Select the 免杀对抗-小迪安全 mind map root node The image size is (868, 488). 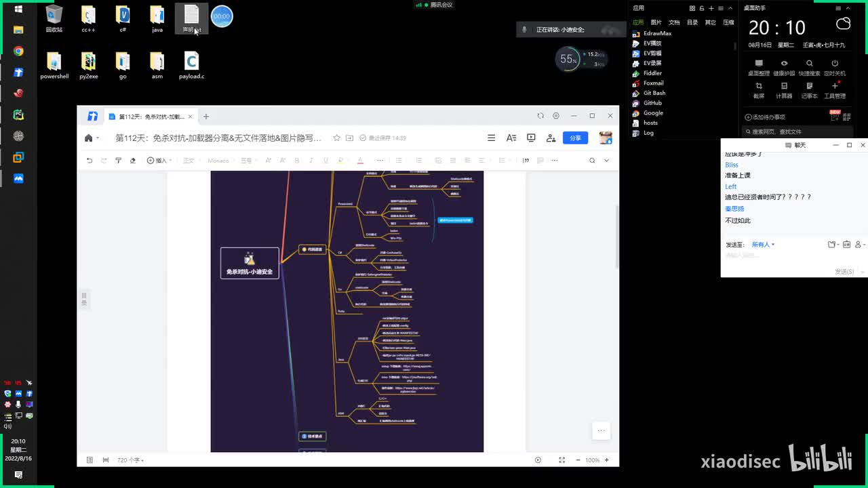pyautogui.click(x=250, y=263)
